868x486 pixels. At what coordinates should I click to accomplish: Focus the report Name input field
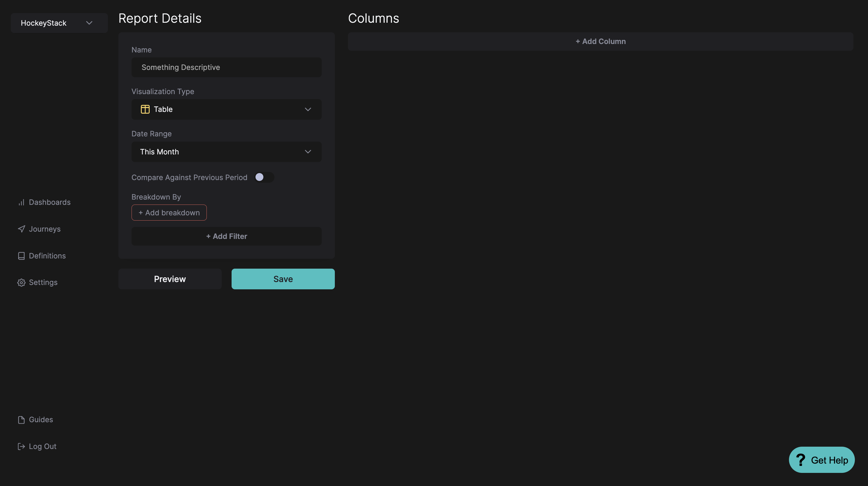pos(226,67)
